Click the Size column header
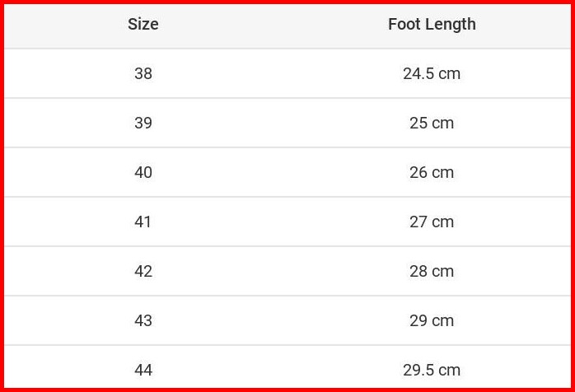The image size is (575, 392). click(143, 25)
